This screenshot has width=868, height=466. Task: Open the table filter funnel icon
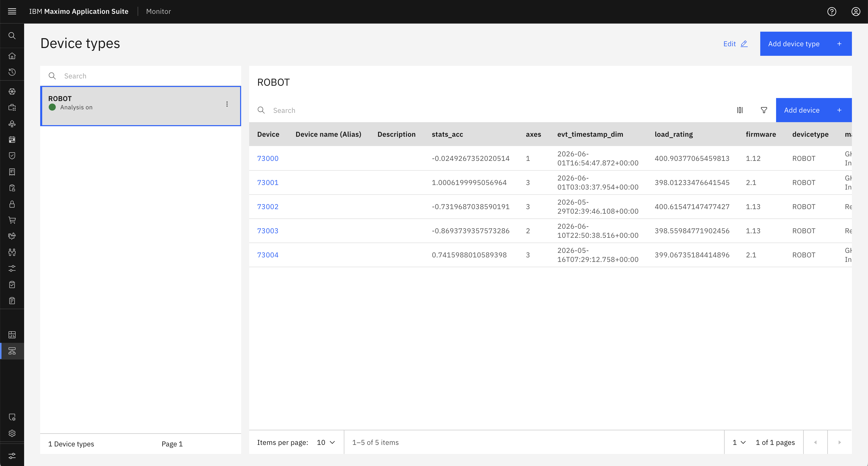[764, 110]
